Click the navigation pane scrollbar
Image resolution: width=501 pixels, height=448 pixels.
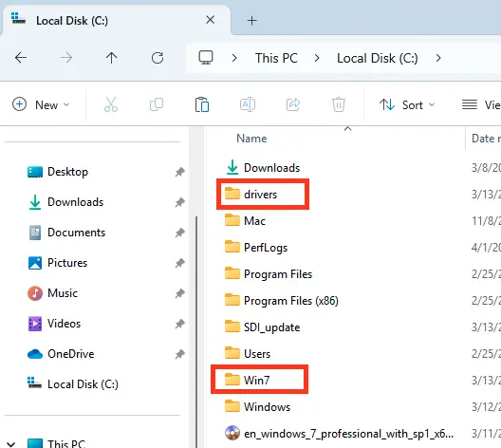pyautogui.click(x=196, y=332)
